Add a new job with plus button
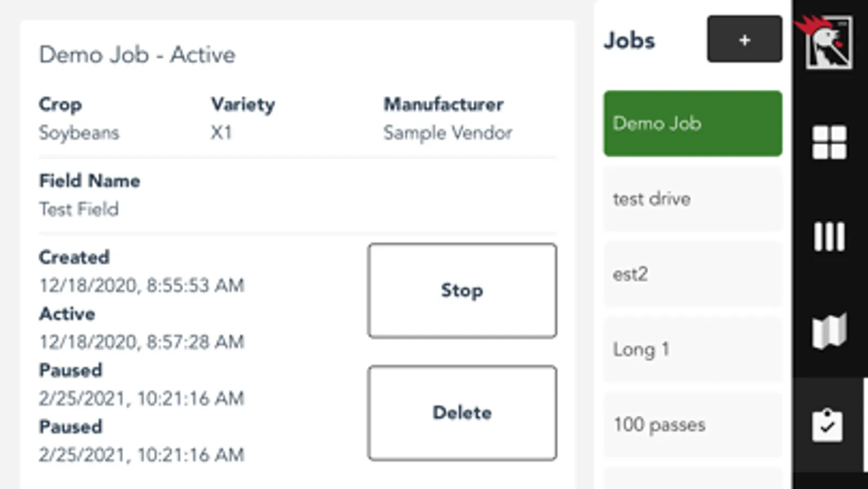This screenshot has width=868, height=489. pyautogui.click(x=744, y=39)
